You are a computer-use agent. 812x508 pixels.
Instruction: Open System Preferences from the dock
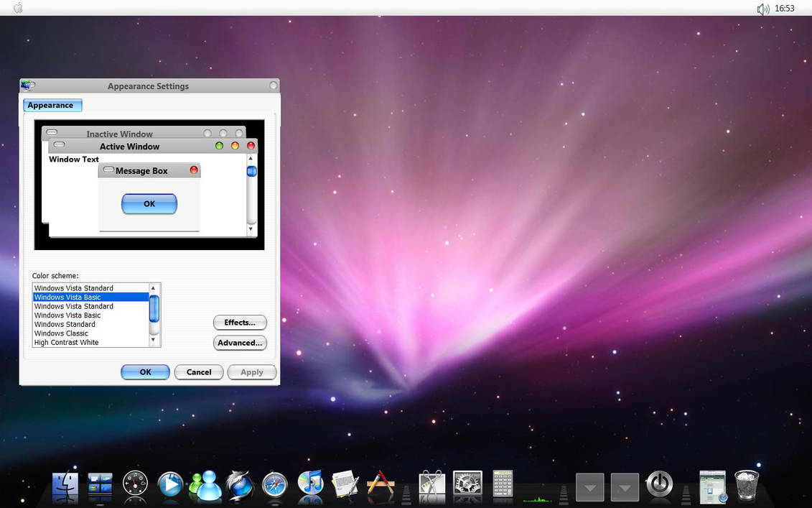467,486
